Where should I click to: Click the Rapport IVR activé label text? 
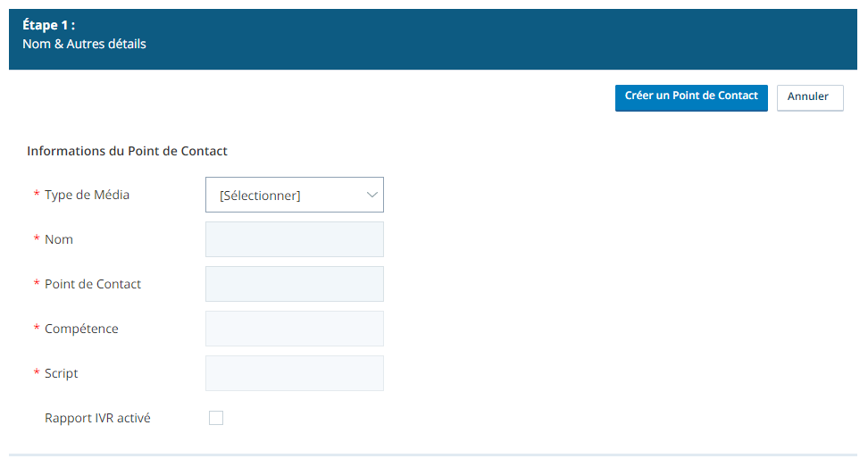[97, 418]
